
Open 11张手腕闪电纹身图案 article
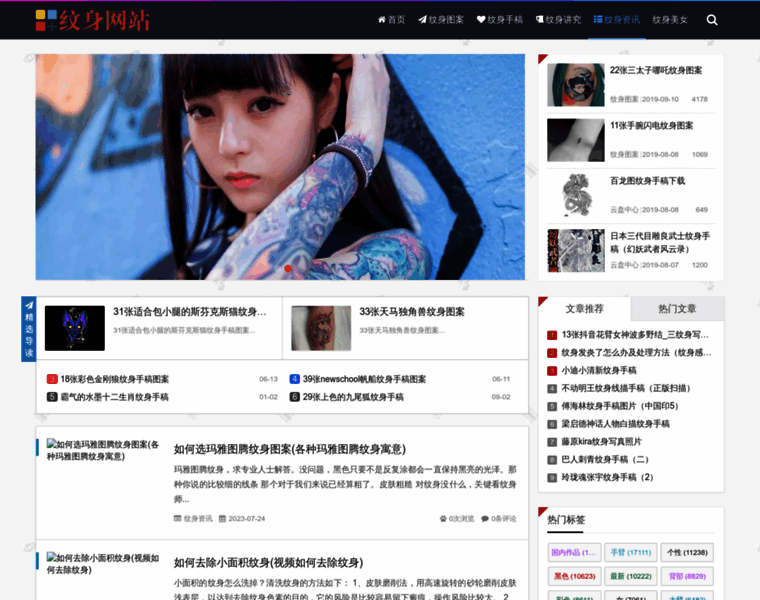tap(651, 126)
